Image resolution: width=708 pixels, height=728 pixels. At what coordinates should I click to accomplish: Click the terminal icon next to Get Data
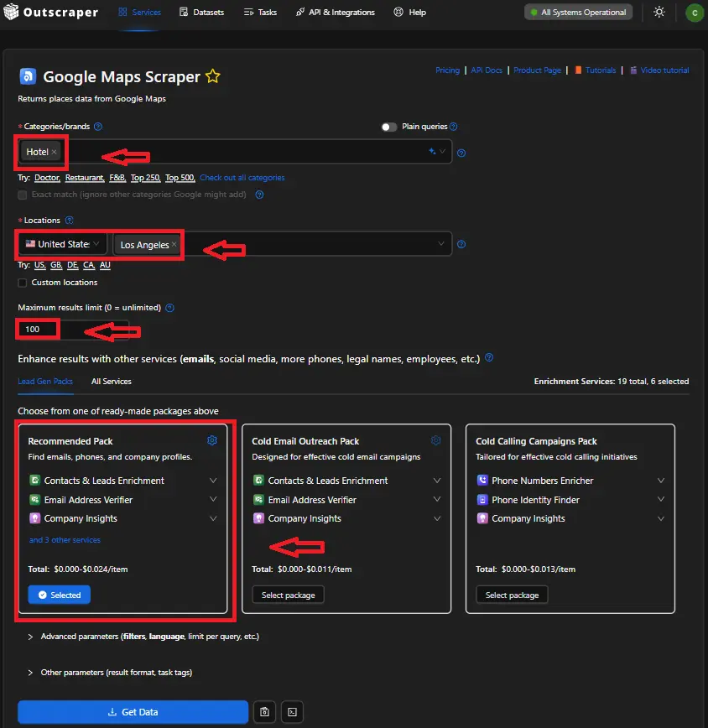[x=291, y=712]
